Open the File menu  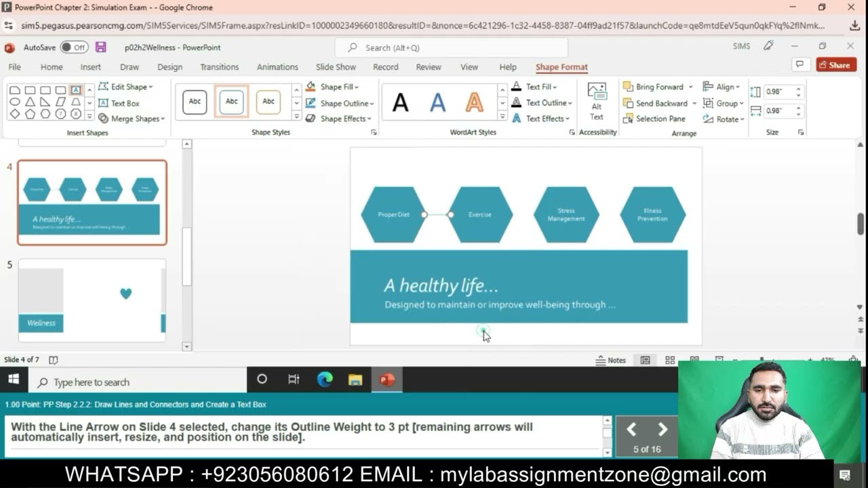tap(14, 67)
